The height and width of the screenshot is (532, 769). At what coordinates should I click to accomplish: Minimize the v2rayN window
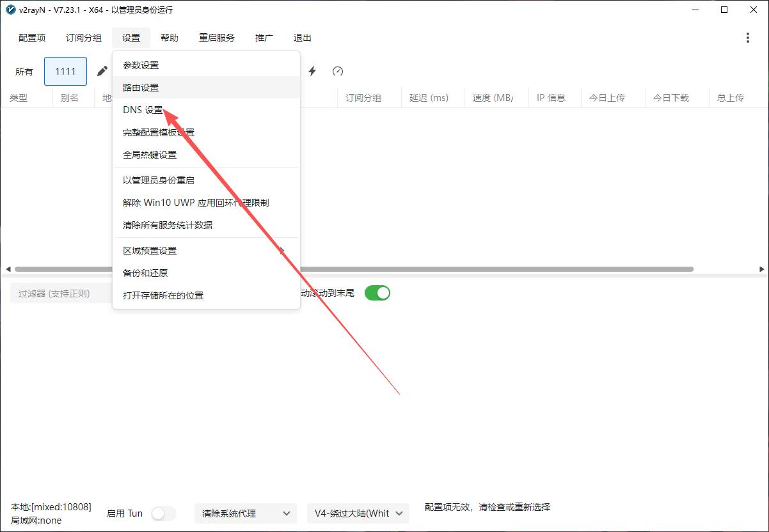695,10
